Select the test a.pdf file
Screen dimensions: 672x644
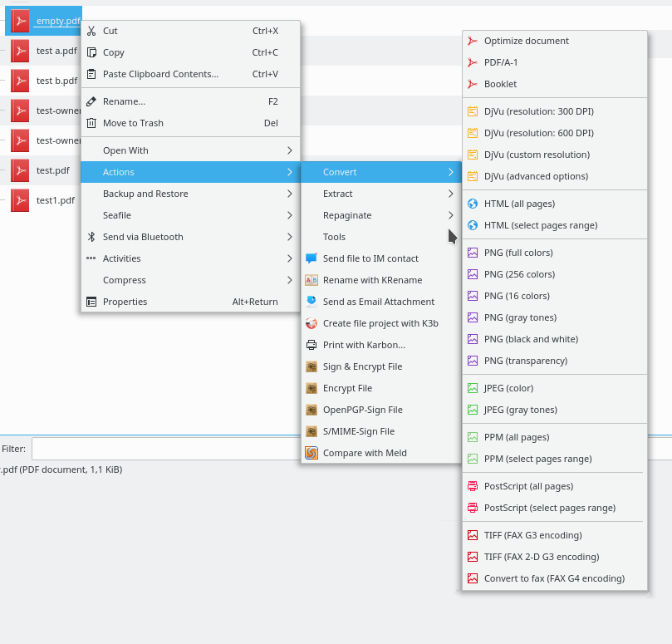[56, 51]
